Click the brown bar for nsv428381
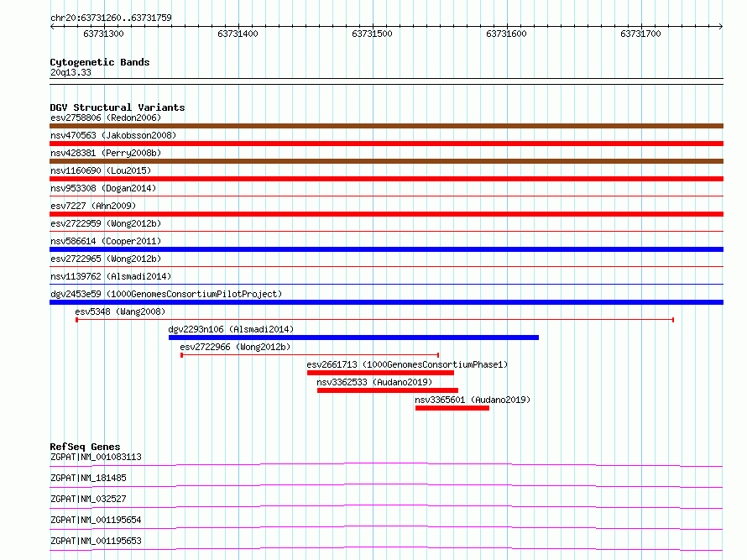The height and width of the screenshot is (560, 747). click(x=386, y=161)
